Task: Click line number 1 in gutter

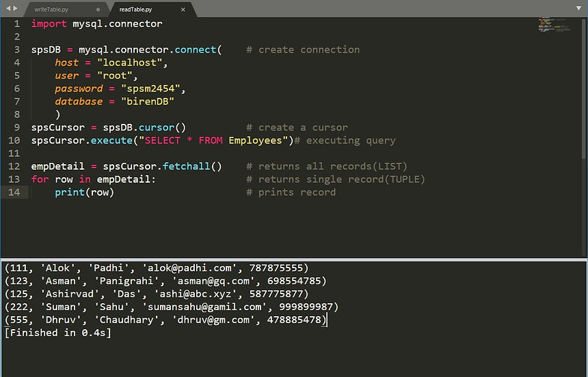Action: pos(17,24)
